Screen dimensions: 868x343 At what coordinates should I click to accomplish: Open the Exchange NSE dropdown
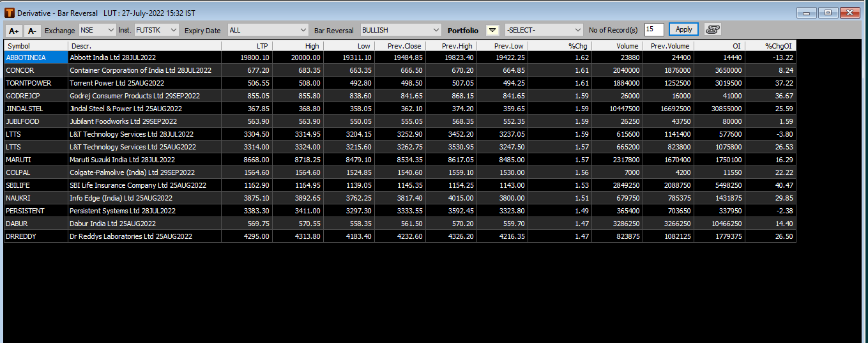point(97,30)
